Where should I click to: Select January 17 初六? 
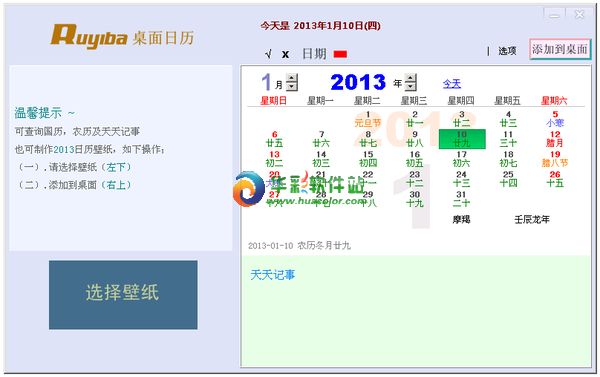(461, 159)
